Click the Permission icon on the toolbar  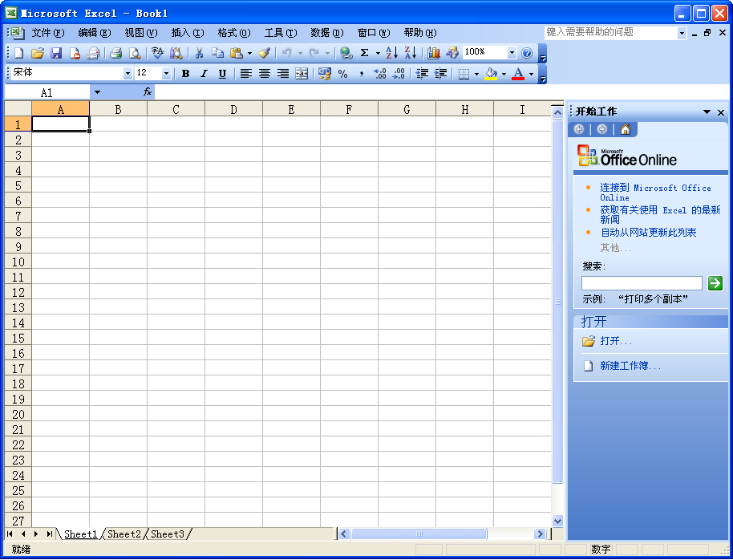pos(75,53)
